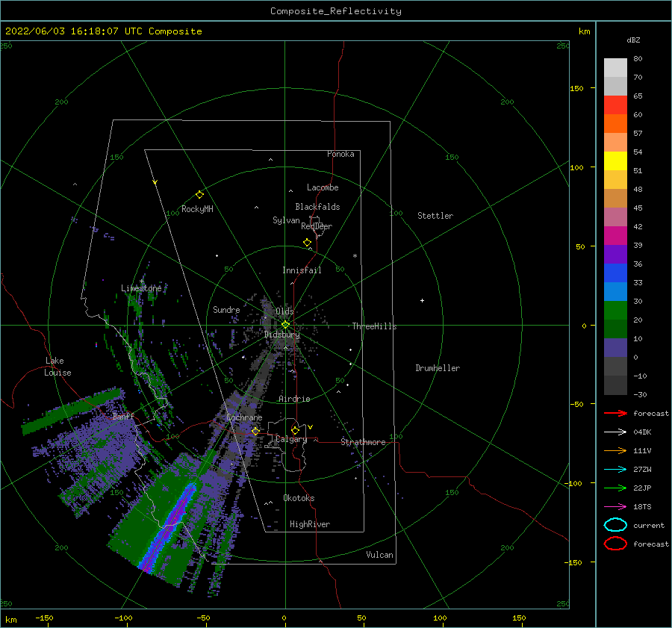Click the Vulcan town label
This screenshot has width=672, height=628.
point(379,555)
